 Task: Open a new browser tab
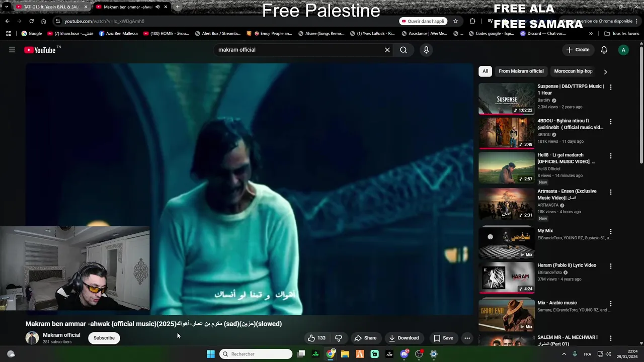pos(177,7)
